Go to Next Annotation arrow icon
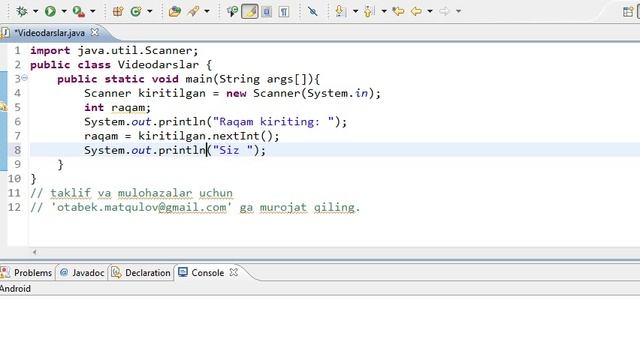Image resolution: width=640 pixels, height=360 pixels. [x=340, y=11]
